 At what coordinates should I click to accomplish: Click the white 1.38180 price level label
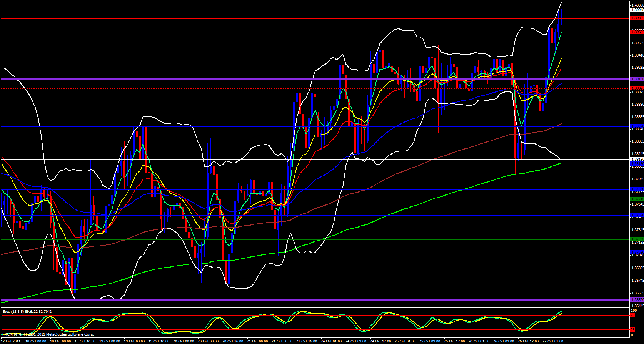tap(637, 159)
